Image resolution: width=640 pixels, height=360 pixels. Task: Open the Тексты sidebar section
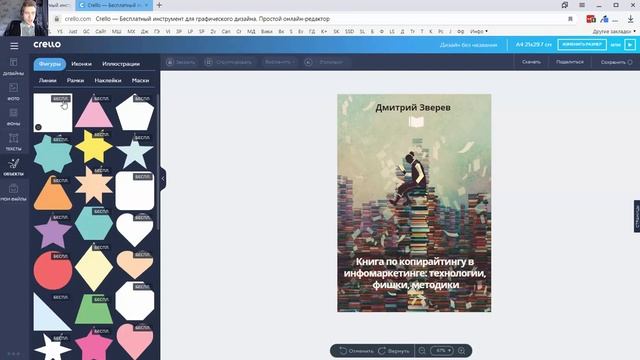click(x=13, y=142)
